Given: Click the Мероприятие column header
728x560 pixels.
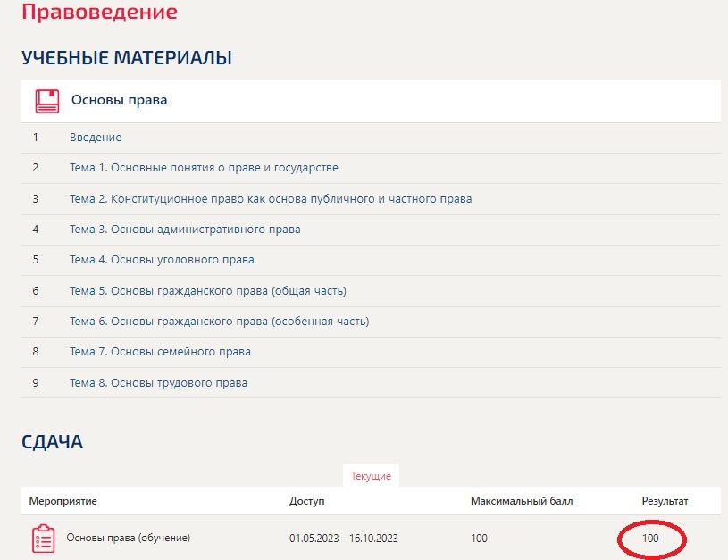Looking at the screenshot, I should 63,501.
